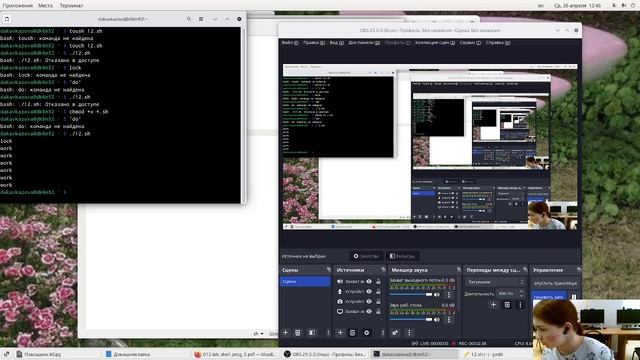The image size is (640, 360).
Task: Open source properties gear in Sources panel footer
Action: coord(367,333)
